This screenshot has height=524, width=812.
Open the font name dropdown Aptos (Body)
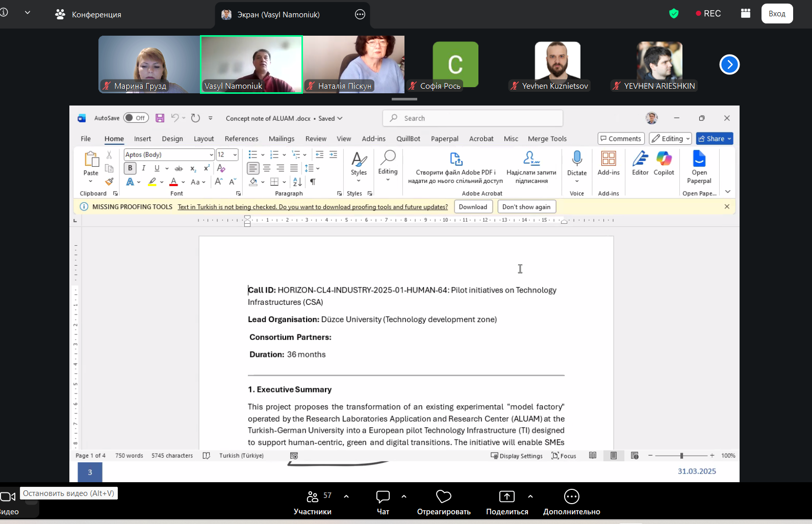(211, 155)
